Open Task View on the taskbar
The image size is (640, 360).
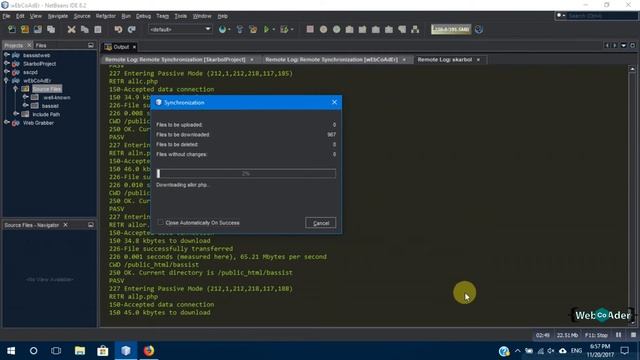click(56, 351)
